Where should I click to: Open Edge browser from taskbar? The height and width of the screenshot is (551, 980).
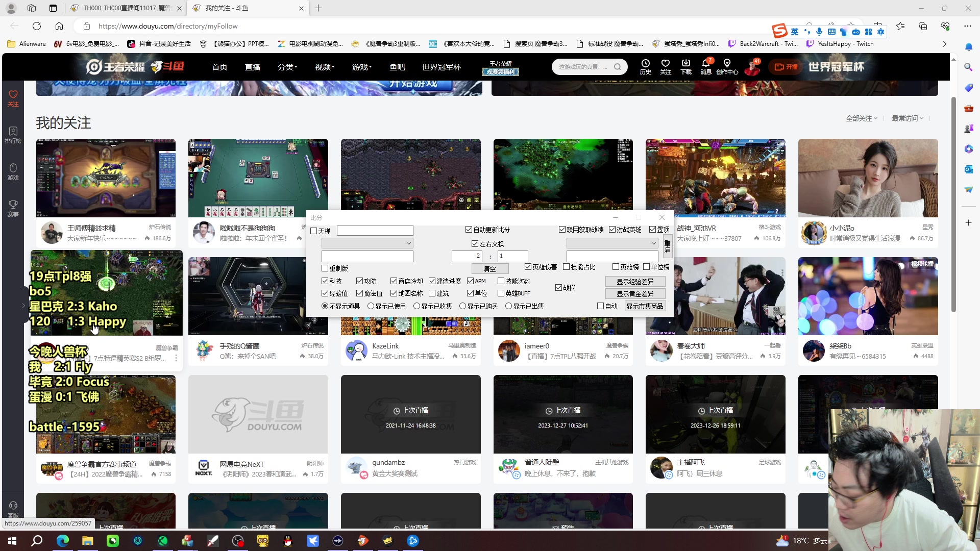63,541
